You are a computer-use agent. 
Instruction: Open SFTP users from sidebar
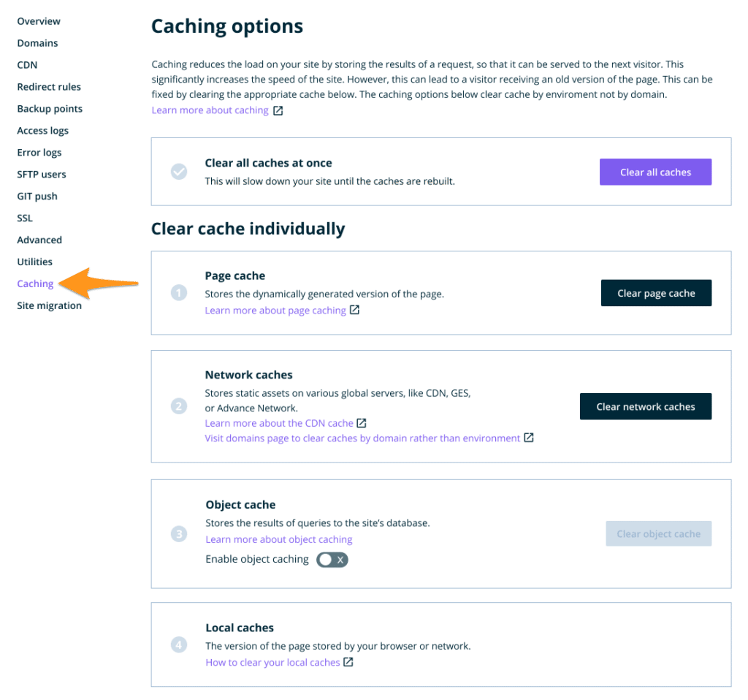[42, 175]
